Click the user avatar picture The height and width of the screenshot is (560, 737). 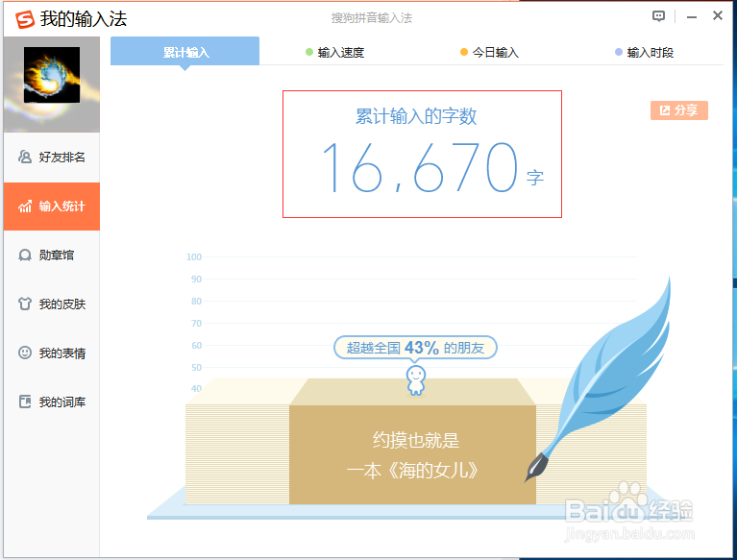click(x=52, y=75)
